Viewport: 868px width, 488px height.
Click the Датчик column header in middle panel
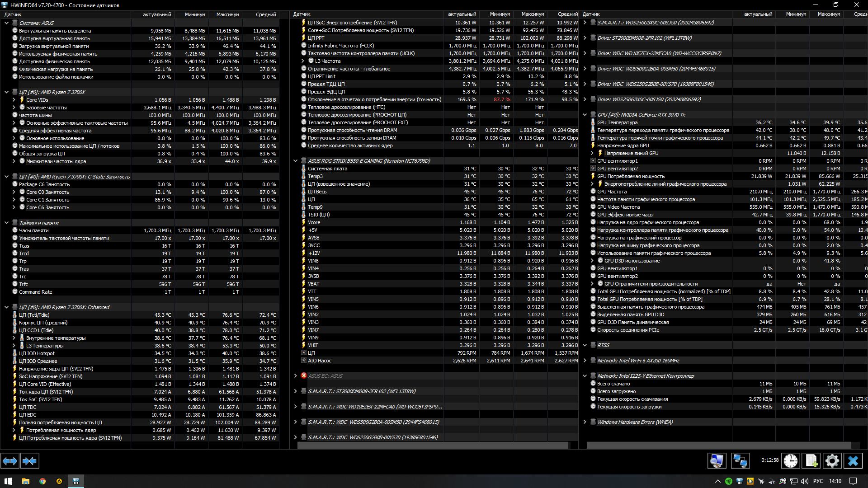(x=302, y=14)
